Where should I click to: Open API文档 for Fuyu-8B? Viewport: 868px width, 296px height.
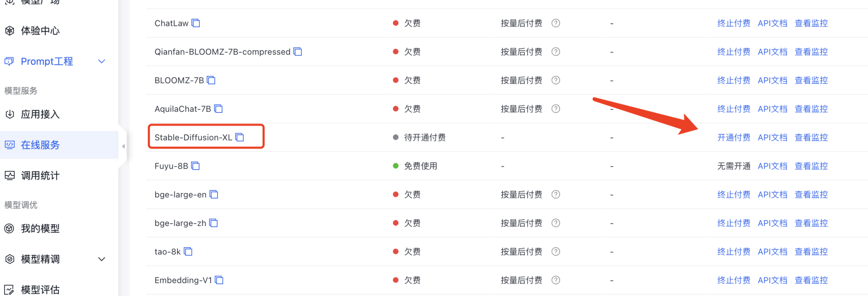tap(772, 166)
